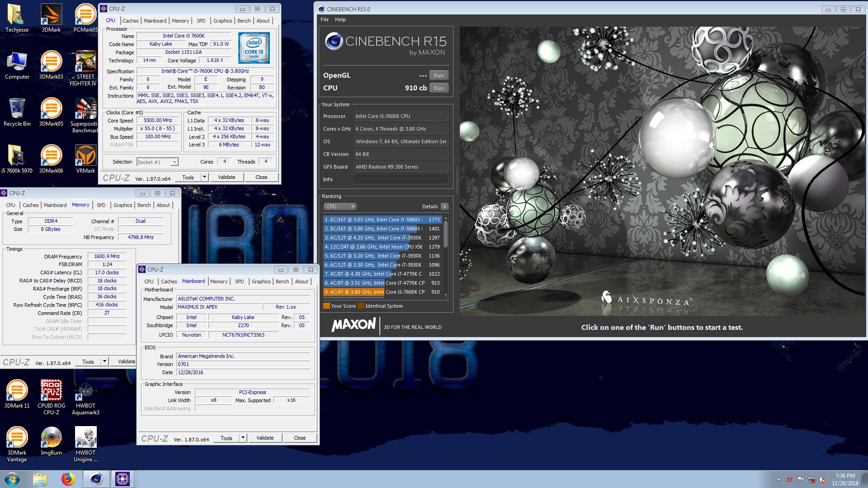Click Close in the top CPU-Z window
Image resolution: width=868 pixels, height=488 pixels.
(261, 177)
